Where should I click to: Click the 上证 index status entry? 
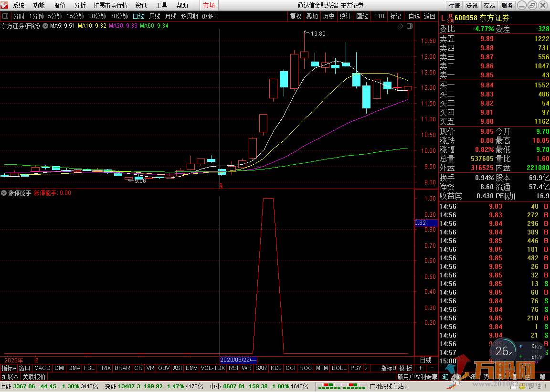point(50,386)
